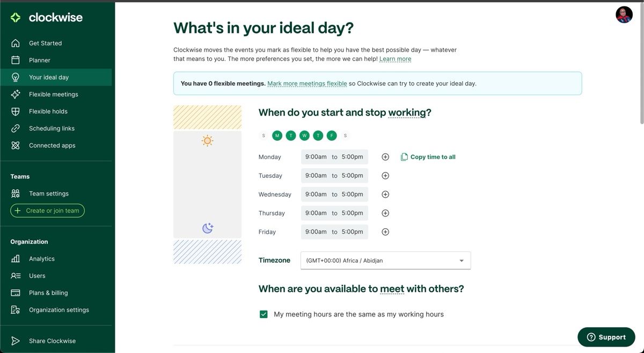Click the Mark more meetings flexible link
644x353 pixels.
point(308,83)
